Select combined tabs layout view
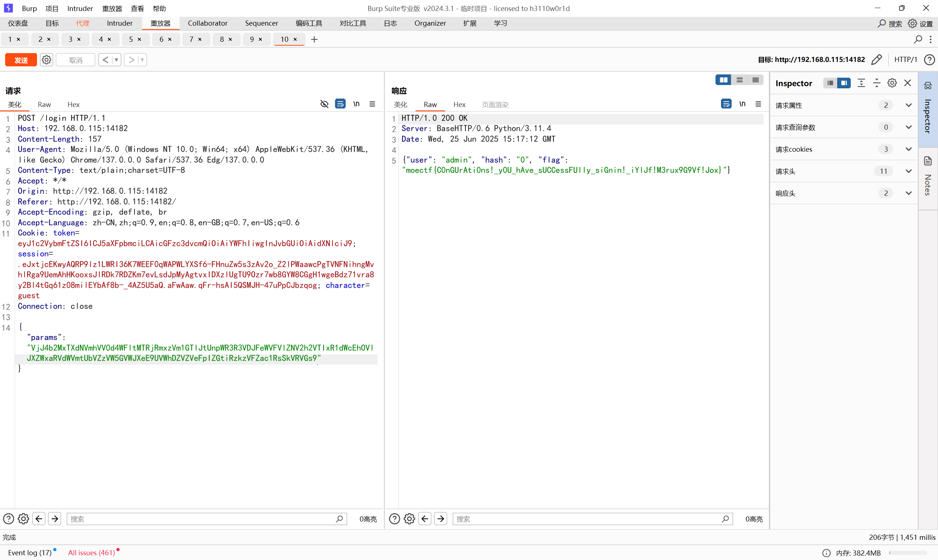Viewport: 938px width, 560px height. (756, 80)
